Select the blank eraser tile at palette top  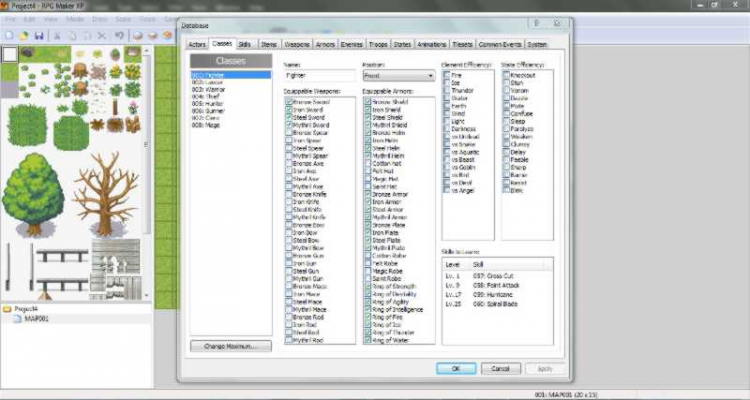coord(10,55)
